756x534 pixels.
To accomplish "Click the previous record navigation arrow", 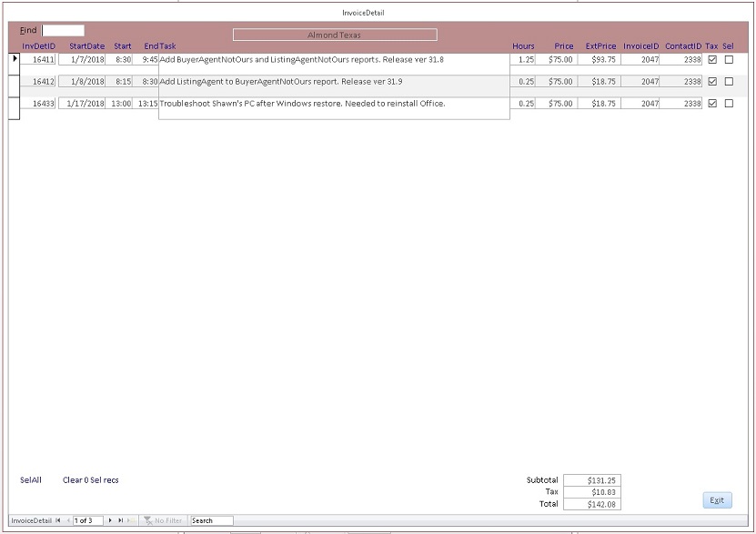I will (x=66, y=519).
